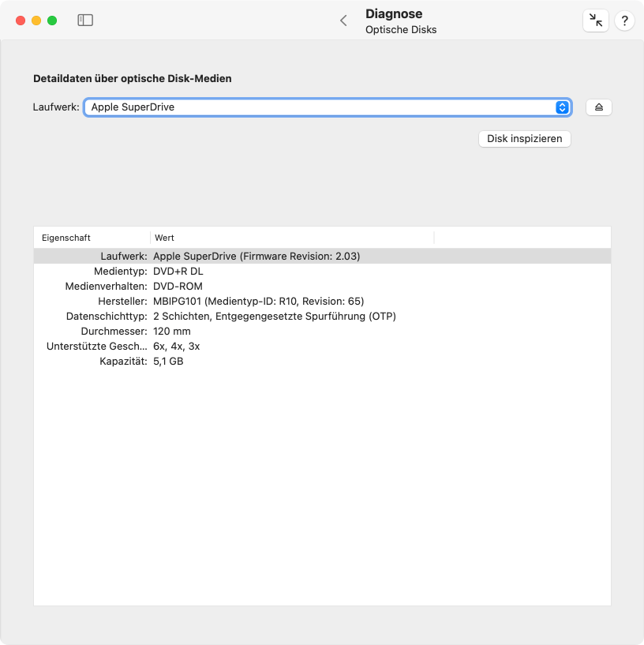This screenshot has width=644, height=645.
Task: Select the Unterstützte Gesch... 6x, 4x, 3x row
Action: [322, 346]
